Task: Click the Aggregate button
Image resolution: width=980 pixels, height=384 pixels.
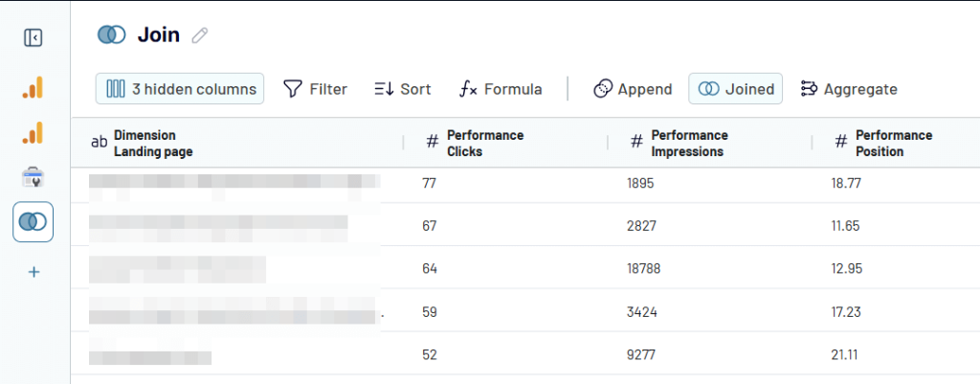Action: 849,89
